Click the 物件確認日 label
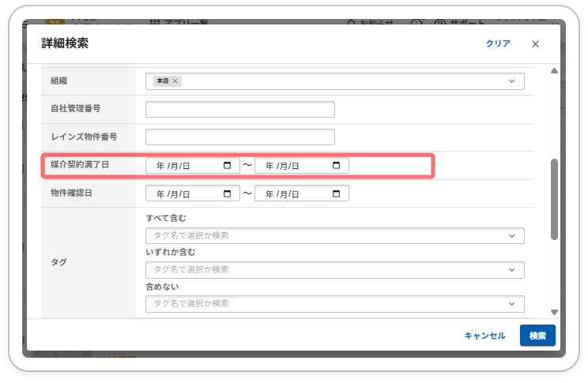Image resolution: width=588 pixels, height=383 pixels. click(71, 193)
